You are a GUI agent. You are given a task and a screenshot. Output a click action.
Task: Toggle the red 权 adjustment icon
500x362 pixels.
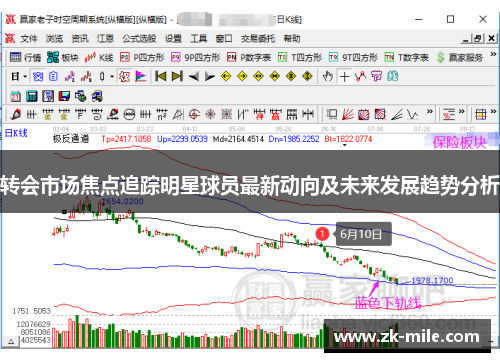click(x=124, y=77)
